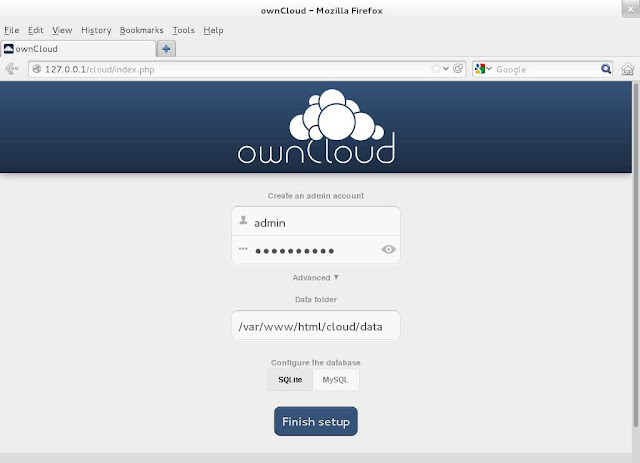This screenshot has width=640, height=463.
Task: Click the page vertical scrollbar
Action: pyautogui.click(x=636, y=255)
